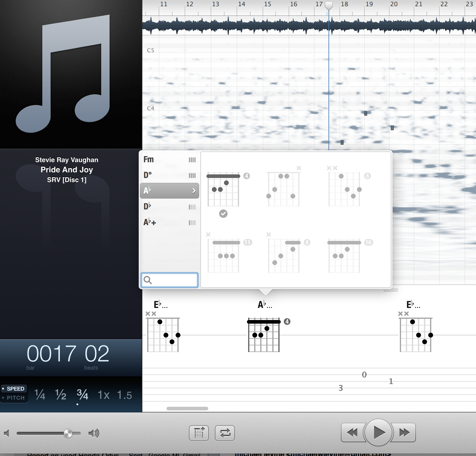
Task: Adjust the volume slider knob
Action: 68,433
